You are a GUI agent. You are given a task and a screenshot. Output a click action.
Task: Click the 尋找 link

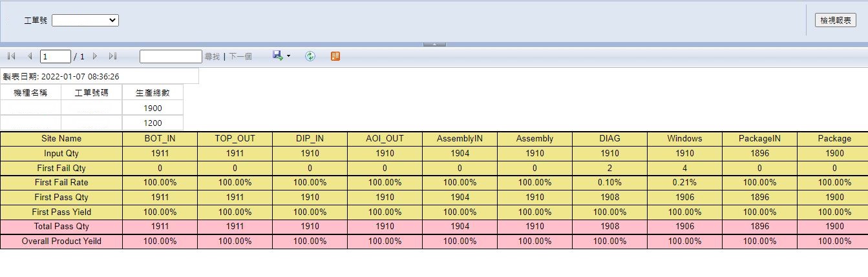212,57
